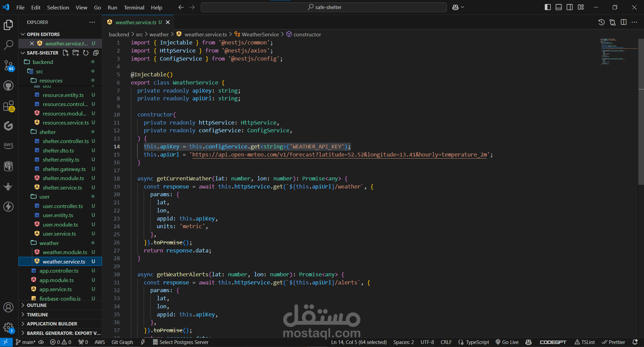Open the File menu
This screenshot has width=644, height=347.
click(x=21, y=7)
